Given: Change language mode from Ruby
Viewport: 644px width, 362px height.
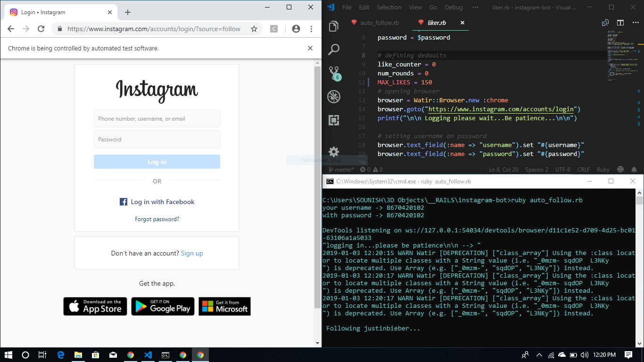Looking at the screenshot, I should [x=603, y=169].
